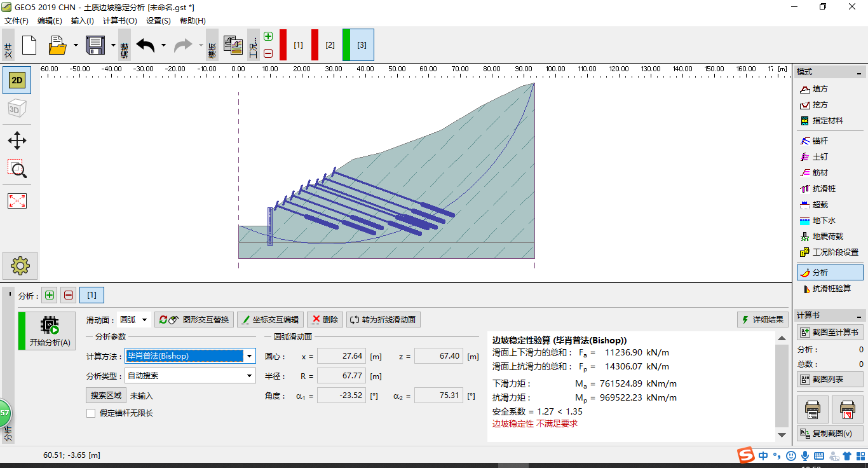Image resolution: width=868 pixels, height=468 pixels.
Task: Fit drawing to window with red arrows icon
Action: click(17, 201)
